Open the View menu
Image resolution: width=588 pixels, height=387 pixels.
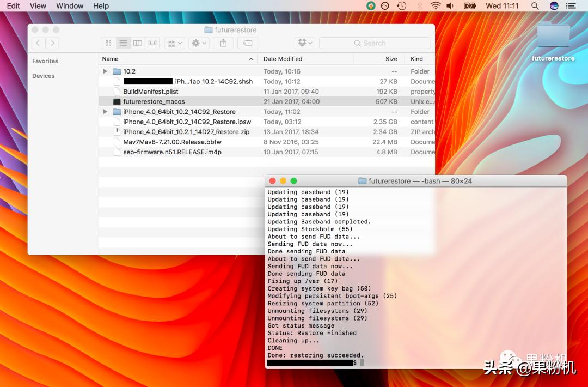38,6
